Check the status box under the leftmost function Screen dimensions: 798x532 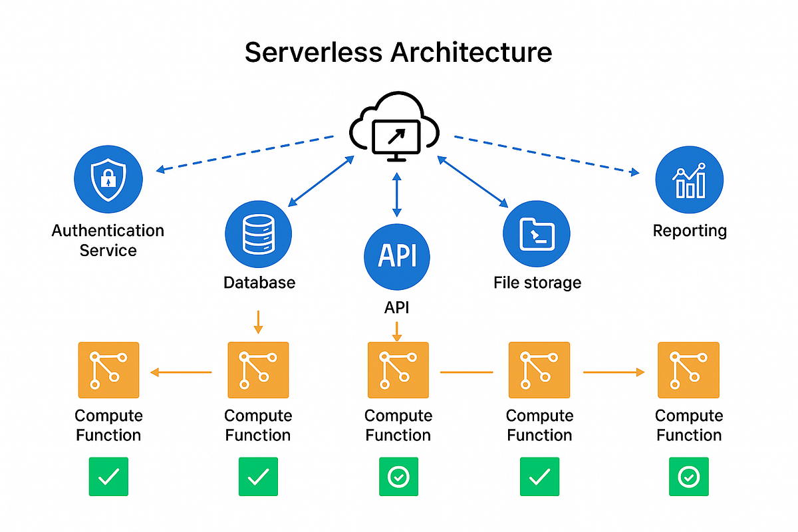pyautogui.click(x=108, y=476)
